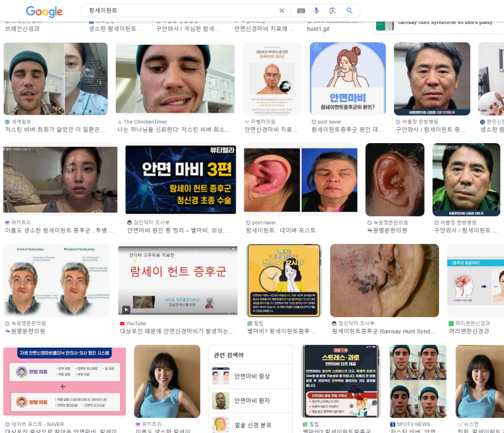This screenshot has width=504, height=433.
Task: Play the 람세이 헌트 증후군 YouTube video
Action: click(x=178, y=280)
